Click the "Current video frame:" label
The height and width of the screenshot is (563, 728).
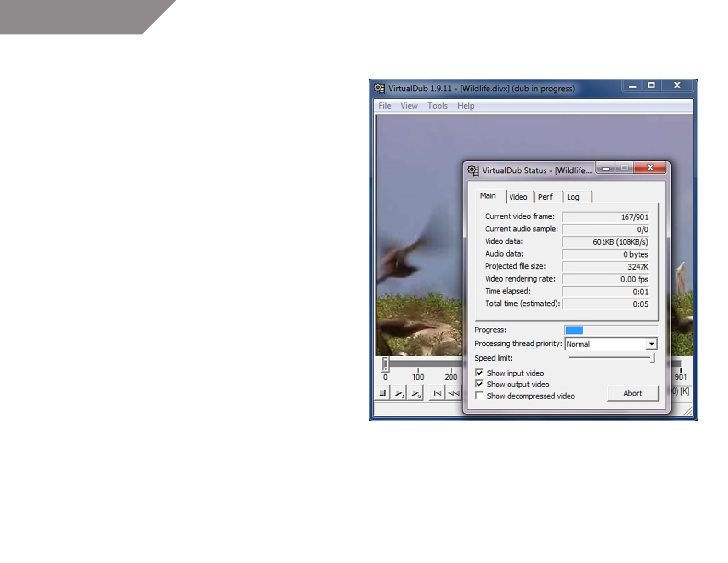[520, 216]
